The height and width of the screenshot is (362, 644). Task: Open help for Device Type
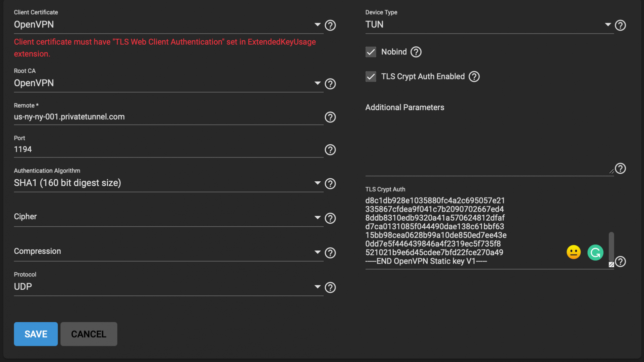[x=620, y=25]
